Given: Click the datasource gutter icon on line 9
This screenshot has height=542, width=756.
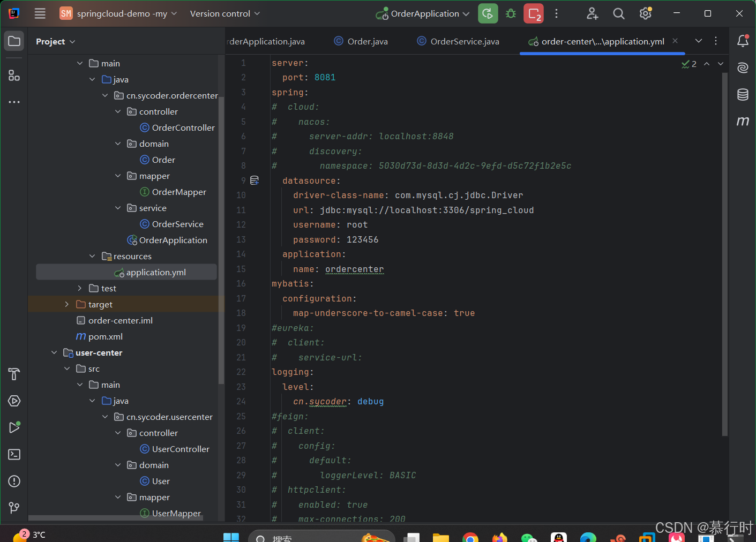Looking at the screenshot, I should point(255,180).
